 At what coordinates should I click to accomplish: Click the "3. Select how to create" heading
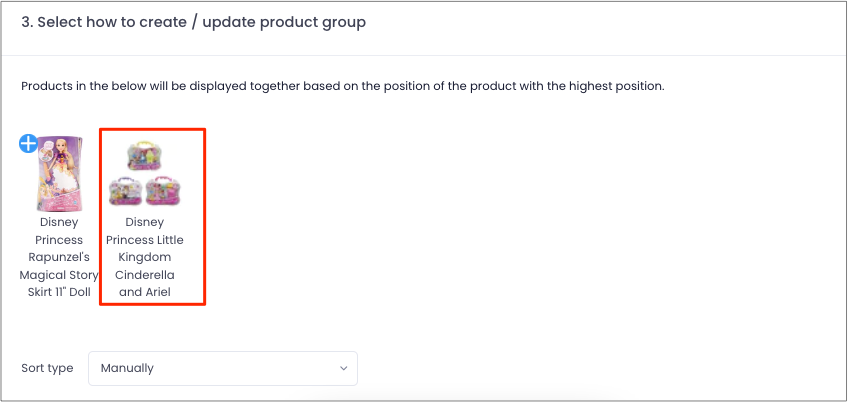(194, 22)
